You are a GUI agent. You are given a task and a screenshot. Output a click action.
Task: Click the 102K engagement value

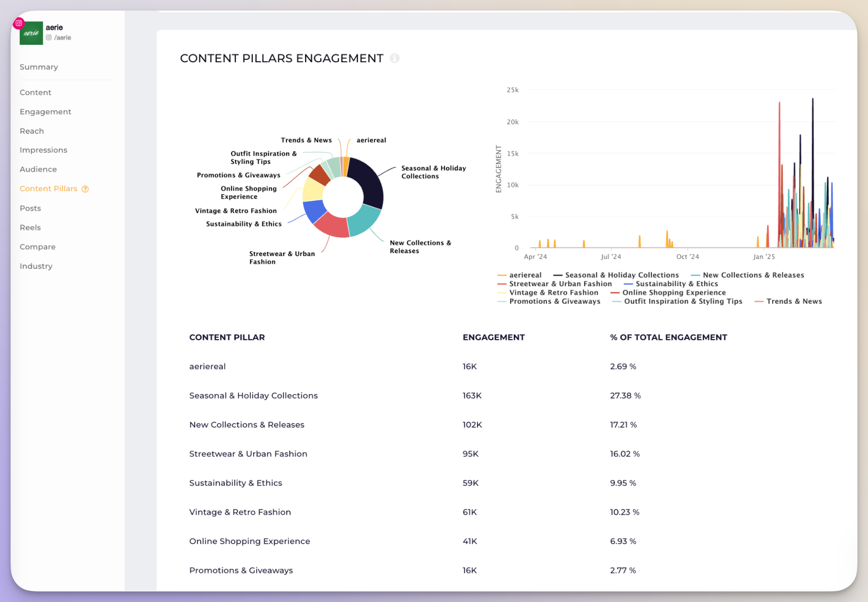pos(472,425)
